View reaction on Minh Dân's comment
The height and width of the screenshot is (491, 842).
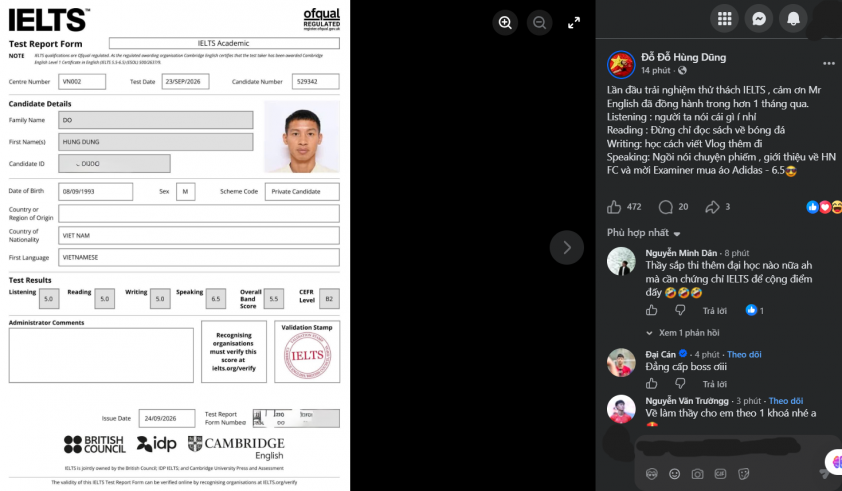[754, 310]
